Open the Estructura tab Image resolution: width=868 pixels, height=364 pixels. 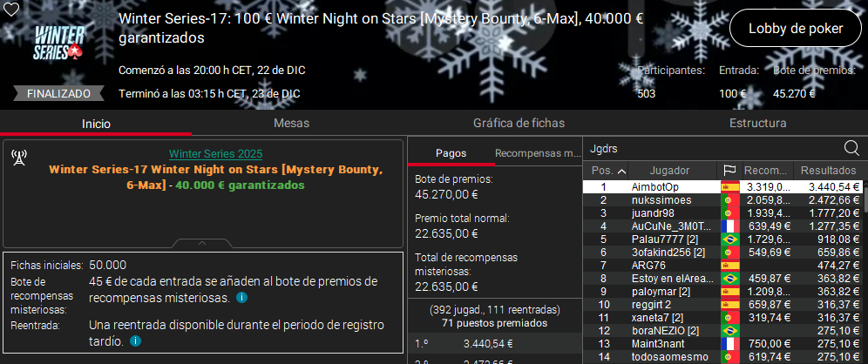tap(759, 124)
